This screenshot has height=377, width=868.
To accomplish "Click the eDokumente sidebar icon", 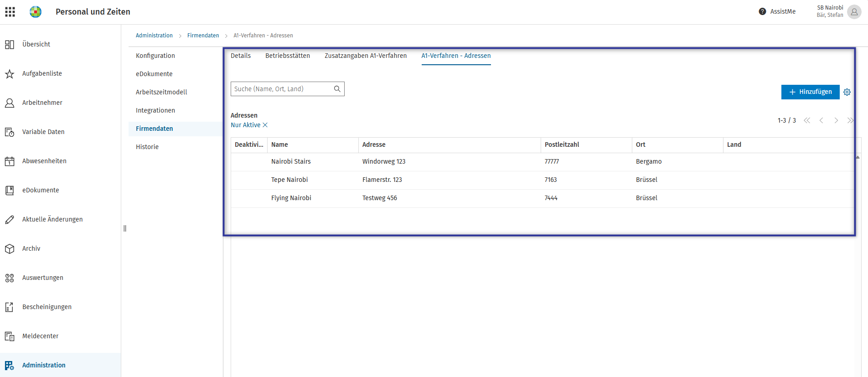I will point(10,191).
